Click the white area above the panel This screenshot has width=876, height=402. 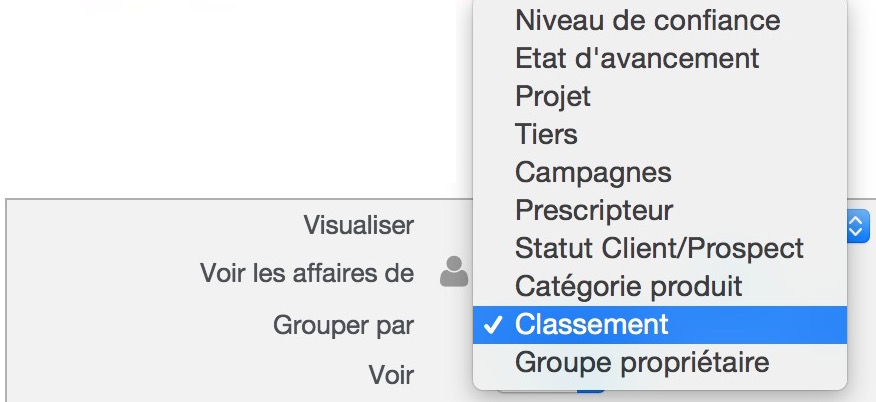(x=235, y=100)
